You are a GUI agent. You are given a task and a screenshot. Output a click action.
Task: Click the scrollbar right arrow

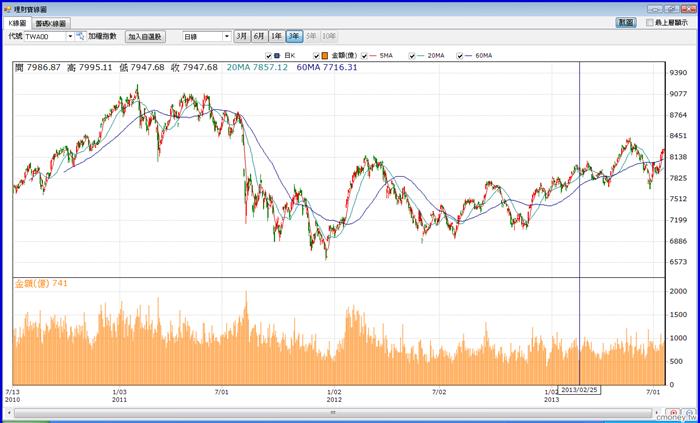pyautogui.click(x=657, y=413)
